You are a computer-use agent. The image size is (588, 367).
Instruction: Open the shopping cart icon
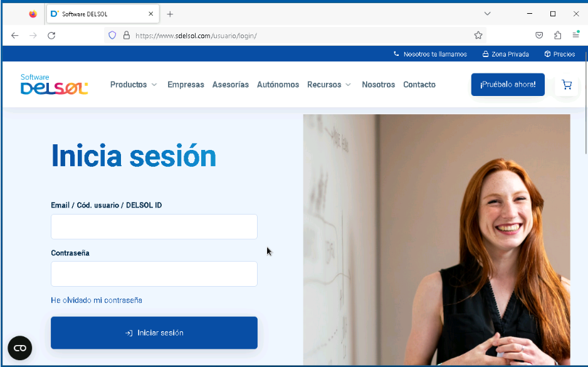(x=567, y=85)
